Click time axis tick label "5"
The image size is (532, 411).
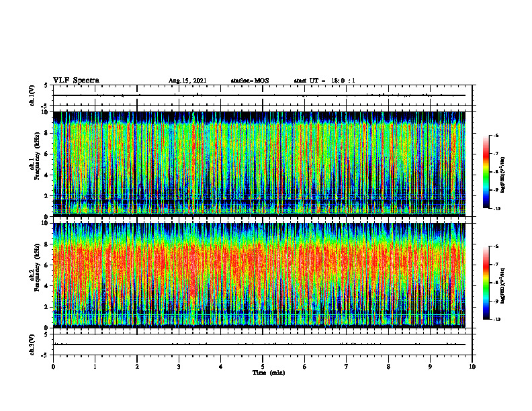tap(263, 367)
